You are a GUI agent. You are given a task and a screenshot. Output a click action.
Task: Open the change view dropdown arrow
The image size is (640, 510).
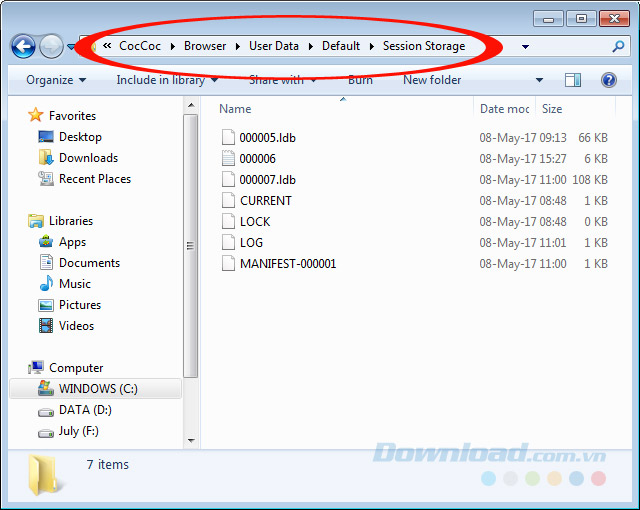pos(539,80)
